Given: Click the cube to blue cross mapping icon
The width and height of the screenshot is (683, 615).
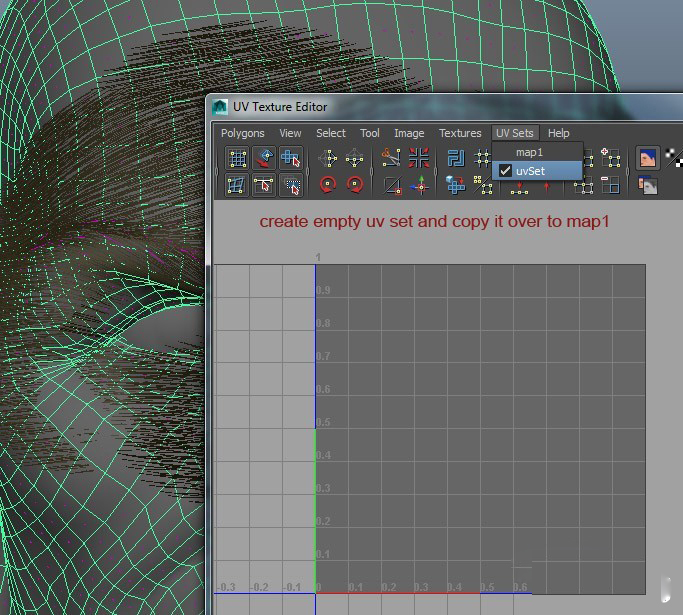Looking at the screenshot, I should [456, 185].
